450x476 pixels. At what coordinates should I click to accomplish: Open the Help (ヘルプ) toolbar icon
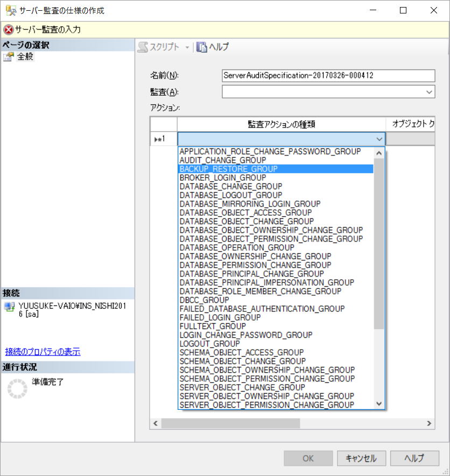pyautogui.click(x=201, y=47)
